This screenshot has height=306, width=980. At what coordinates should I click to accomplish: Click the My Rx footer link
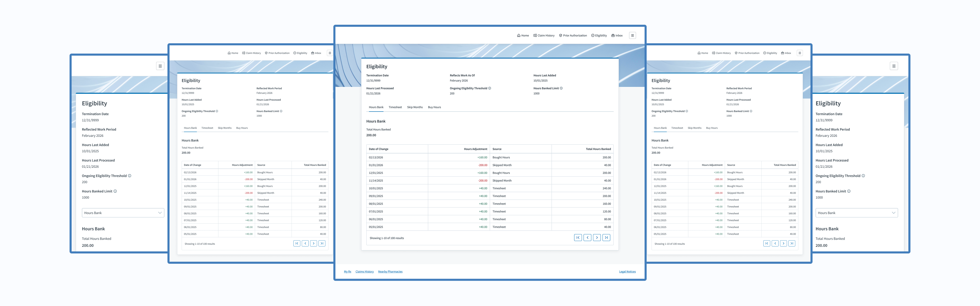click(x=347, y=272)
